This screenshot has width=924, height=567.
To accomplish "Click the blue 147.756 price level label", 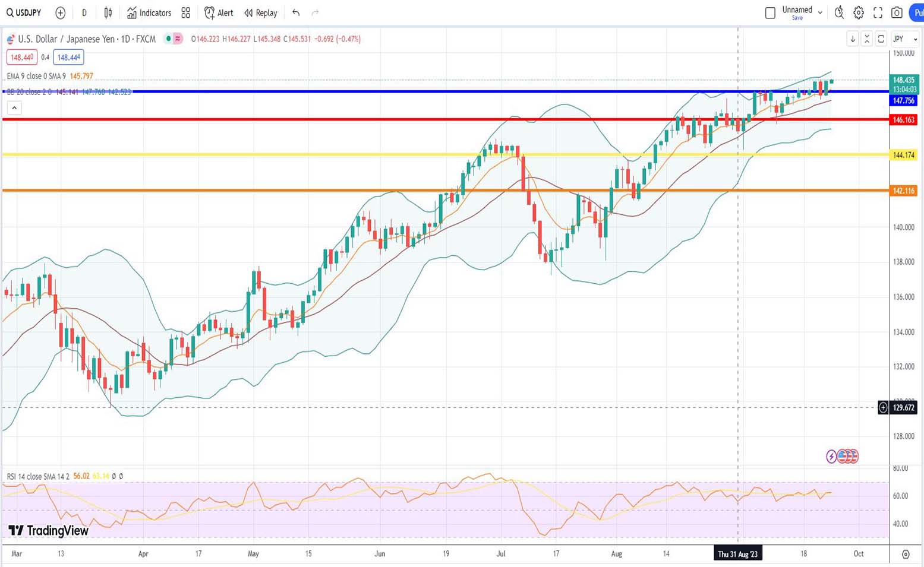I will coord(903,101).
